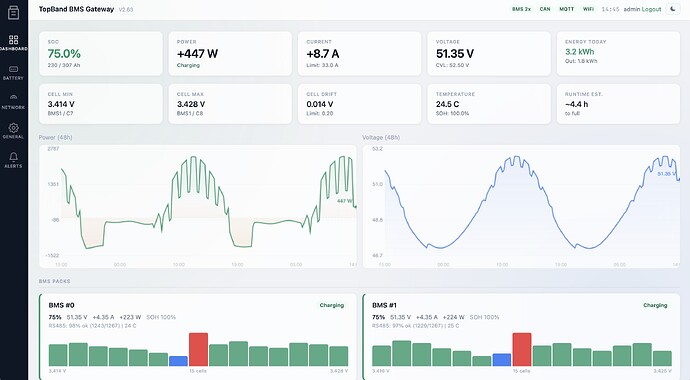Select the Current +8.7 A value
The width and height of the screenshot is (690, 380).
[323, 54]
